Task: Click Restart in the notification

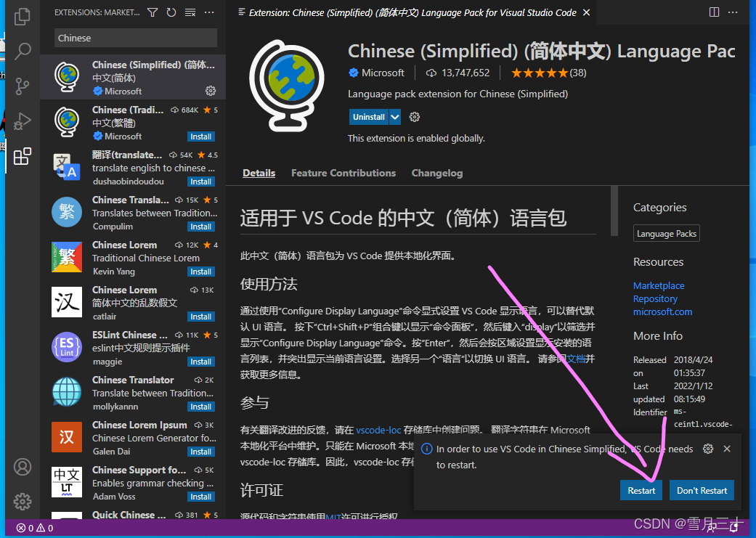Action: click(x=641, y=490)
